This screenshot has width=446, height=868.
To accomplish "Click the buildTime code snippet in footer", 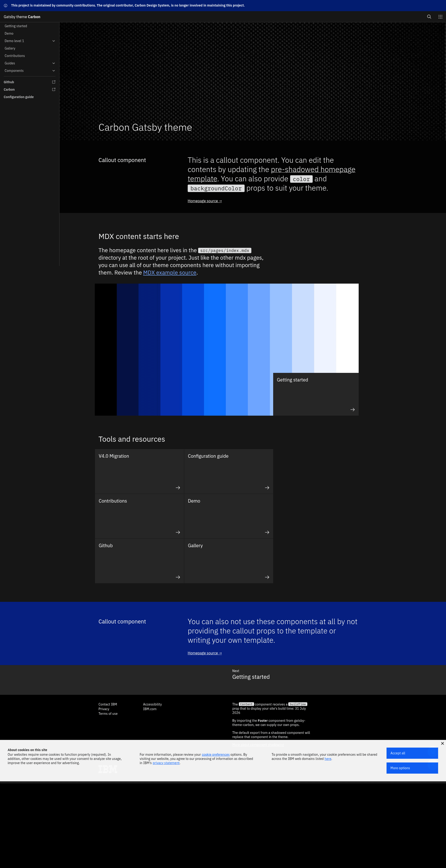I will coord(298,704).
